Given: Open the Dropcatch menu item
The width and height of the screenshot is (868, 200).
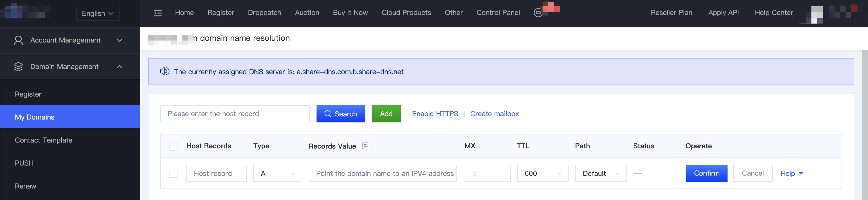Looking at the screenshot, I should [x=264, y=13].
